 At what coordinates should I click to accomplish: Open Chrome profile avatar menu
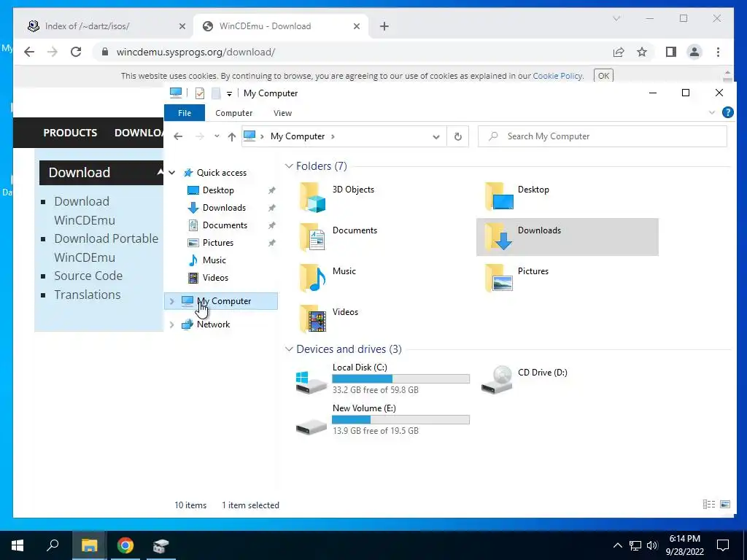pos(694,52)
